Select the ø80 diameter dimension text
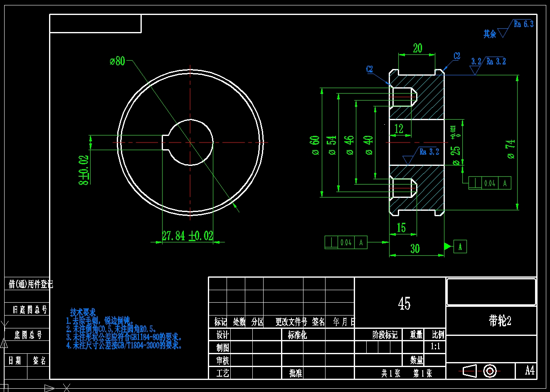Screen dimensions: 550x392 point(117,61)
